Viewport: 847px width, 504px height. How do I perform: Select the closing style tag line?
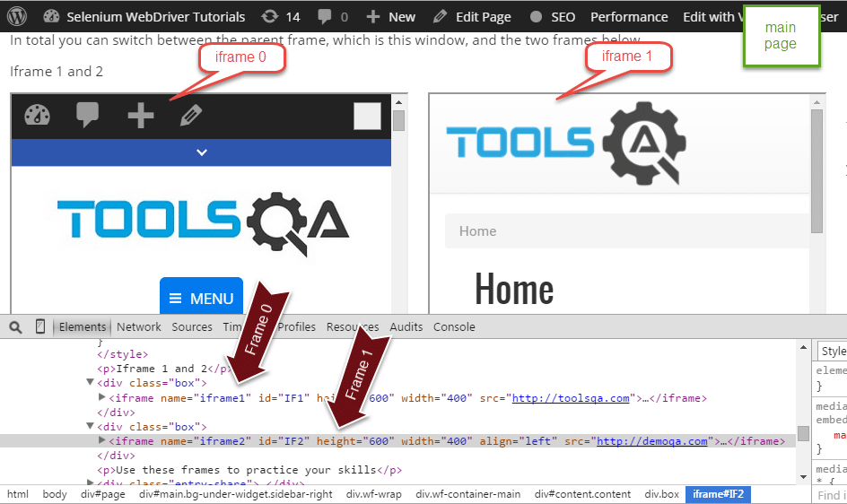click(x=123, y=354)
